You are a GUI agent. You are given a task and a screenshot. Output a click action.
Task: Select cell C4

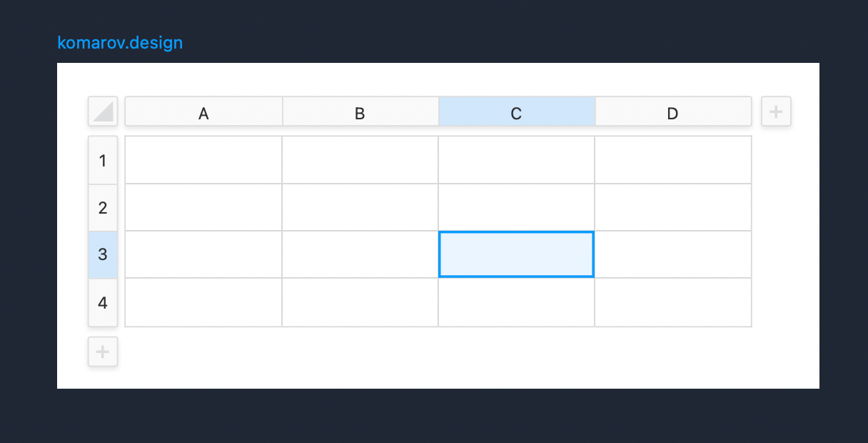click(x=516, y=302)
